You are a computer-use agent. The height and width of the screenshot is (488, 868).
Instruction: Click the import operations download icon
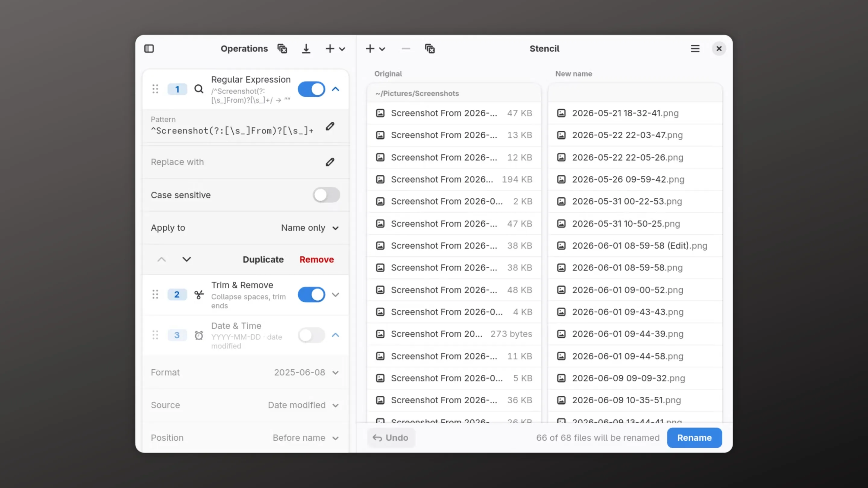tap(306, 49)
